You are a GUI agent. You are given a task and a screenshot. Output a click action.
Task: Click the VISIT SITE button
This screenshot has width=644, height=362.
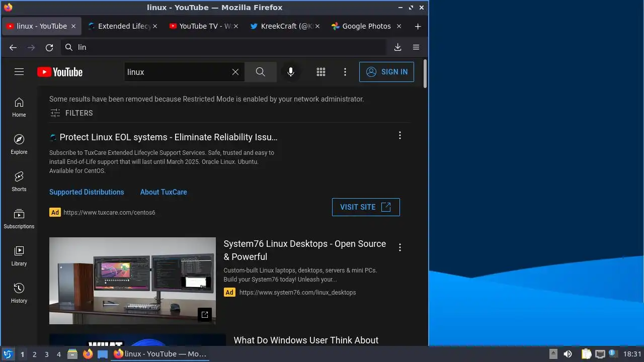[x=366, y=207]
